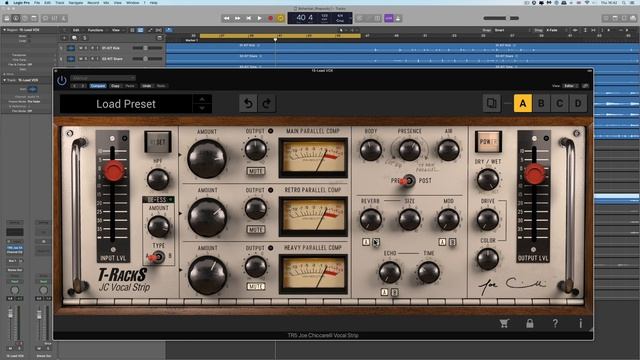Open the plugin header preset dropdown
The image size is (640, 360).
point(103,78)
